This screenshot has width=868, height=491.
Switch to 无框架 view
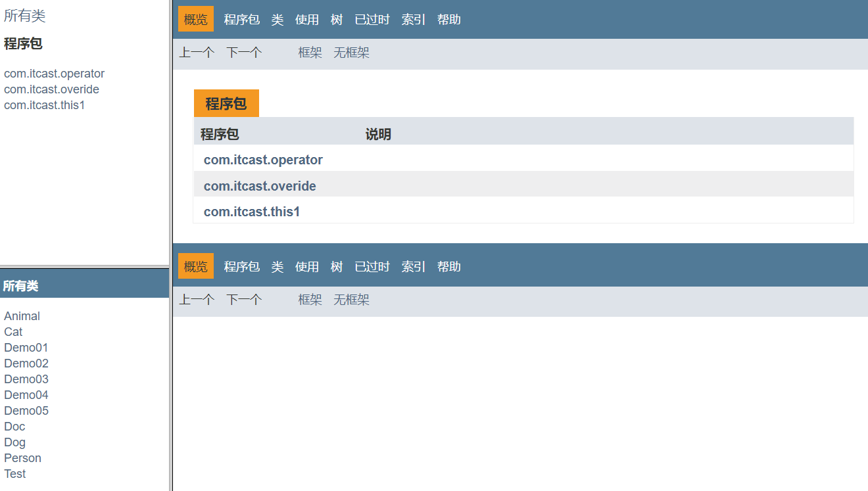tap(350, 52)
